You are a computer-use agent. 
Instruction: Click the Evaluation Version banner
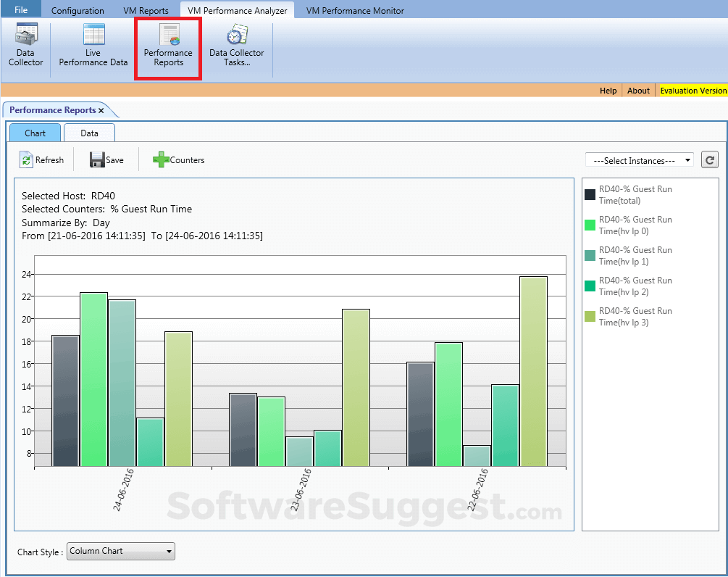tap(693, 91)
